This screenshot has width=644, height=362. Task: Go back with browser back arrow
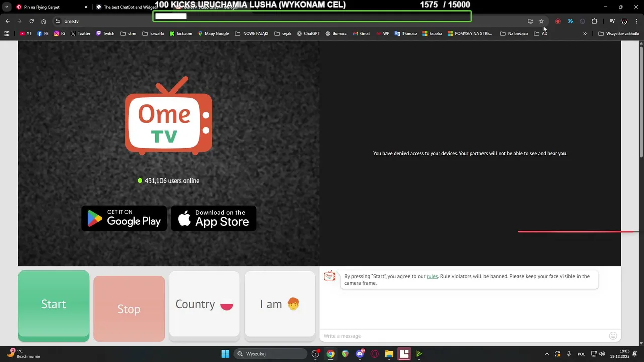click(7, 21)
